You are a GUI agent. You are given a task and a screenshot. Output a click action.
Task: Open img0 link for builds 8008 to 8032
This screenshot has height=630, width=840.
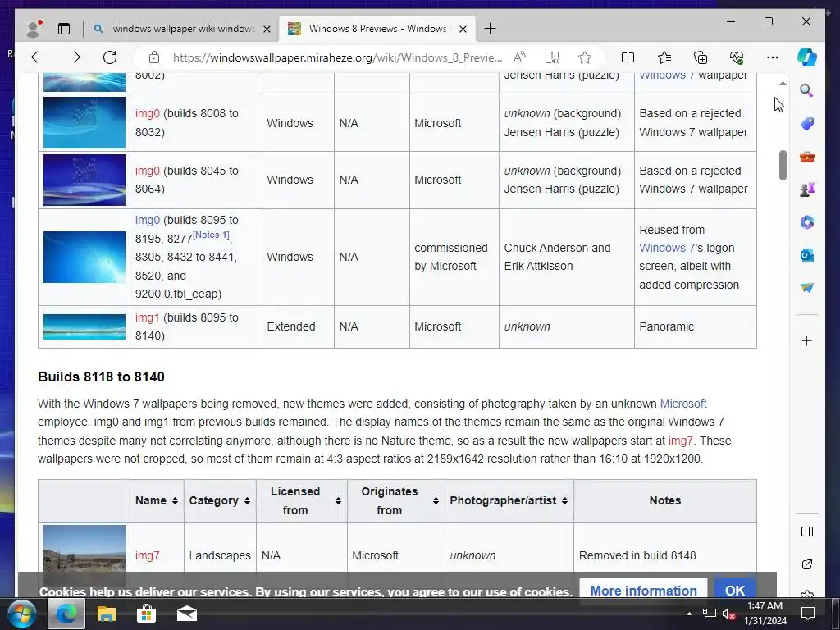tap(148, 113)
